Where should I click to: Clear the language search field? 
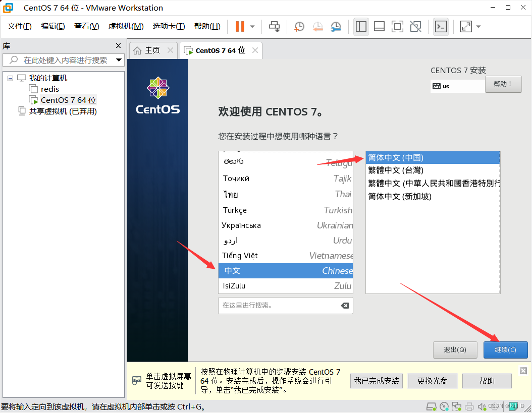coord(345,306)
